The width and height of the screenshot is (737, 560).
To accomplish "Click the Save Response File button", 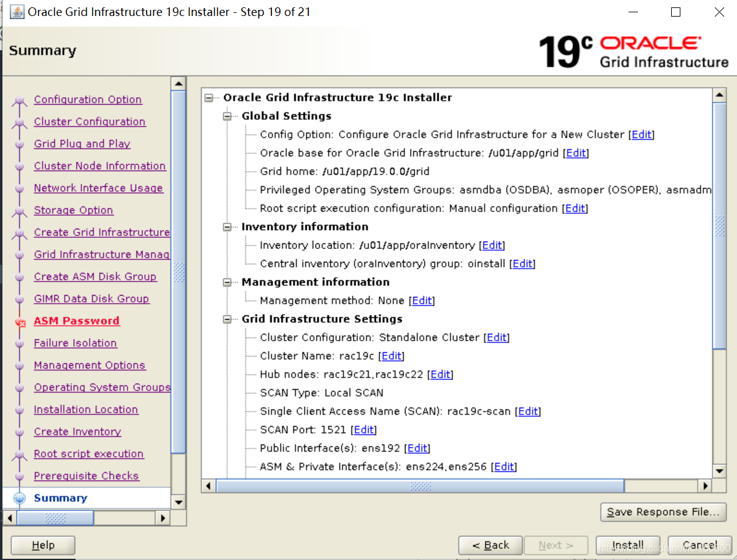I will point(663,512).
